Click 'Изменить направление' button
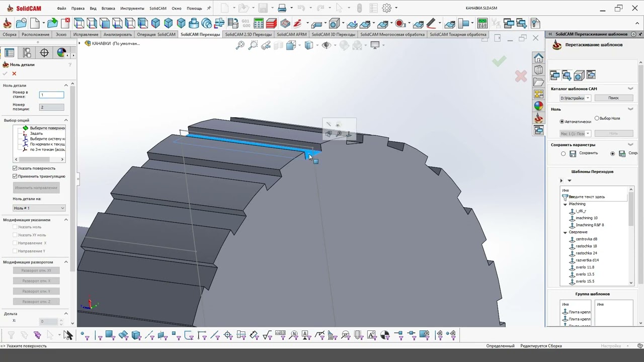Image resolution: width=644 pixels, height=362 pixels. (x=36, y=188)
